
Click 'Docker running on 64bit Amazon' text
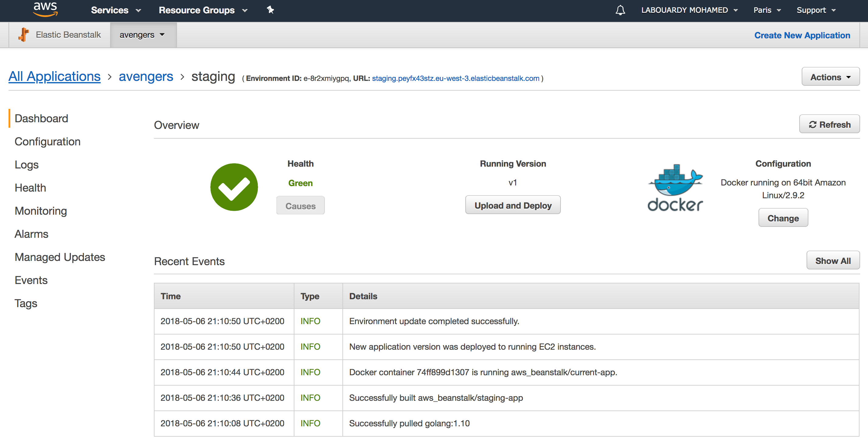pyautogui.click(x=783, y=189)
